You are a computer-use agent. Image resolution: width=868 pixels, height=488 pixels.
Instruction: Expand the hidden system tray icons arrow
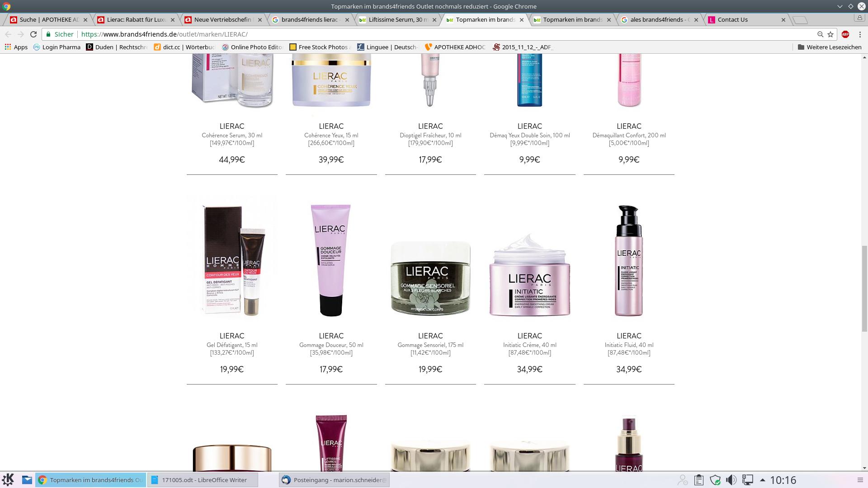762,480
